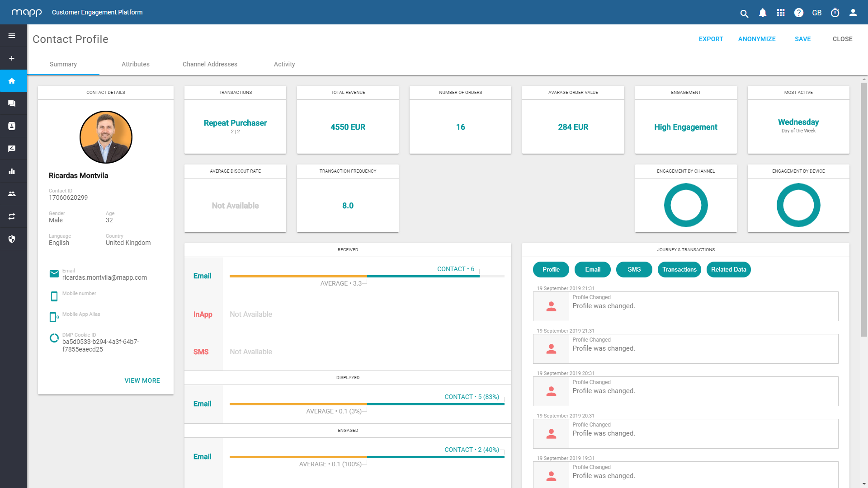Open the message-edit sidebar icon
868x488 pixels.
coord(12,149)
